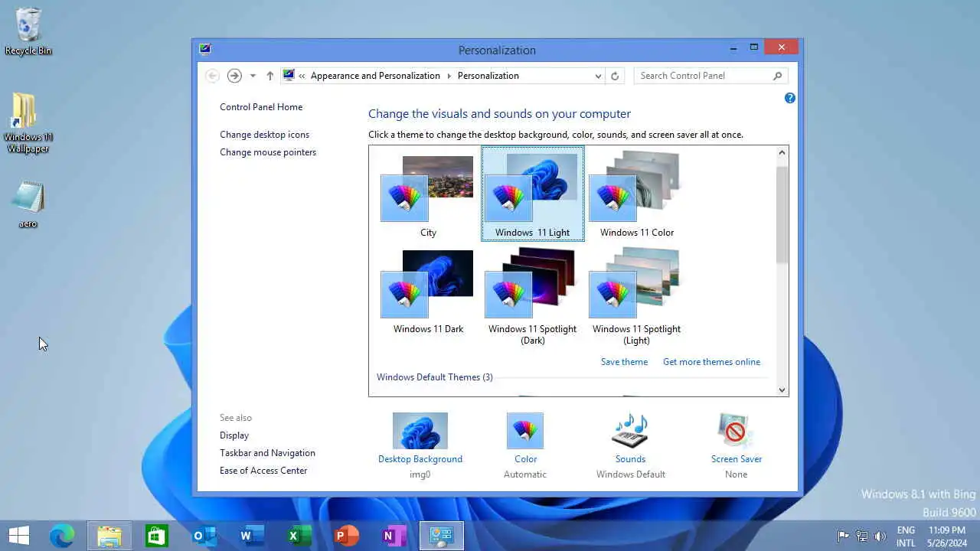This screenshot has width=980, height=551.
Task: Apply the Windows 11 Color theme
Action: (636, 194)
